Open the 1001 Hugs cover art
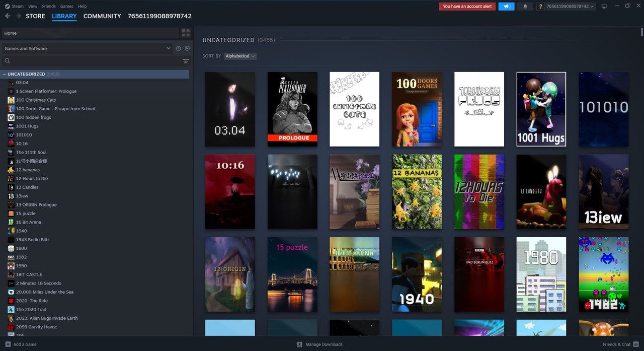644x351 pixels. click(541, 109)
